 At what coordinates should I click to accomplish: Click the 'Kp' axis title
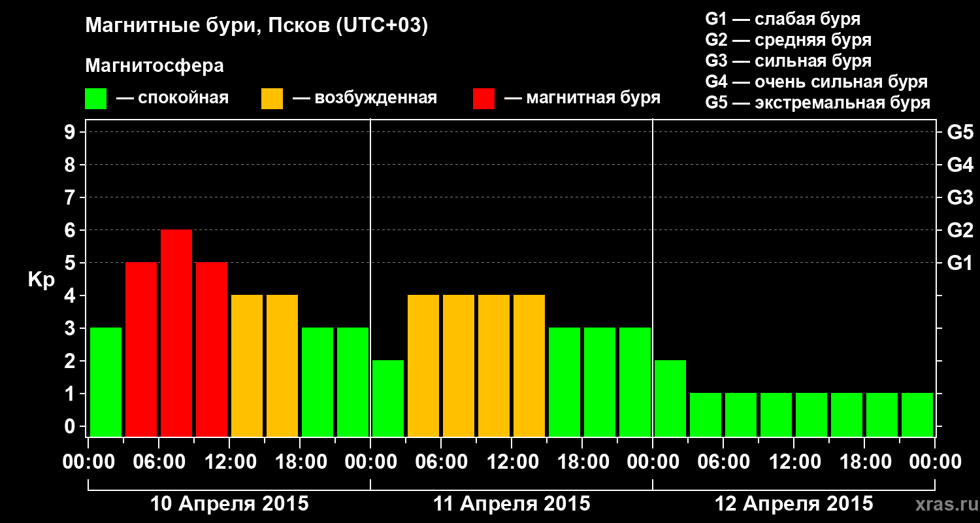[41, 280]
